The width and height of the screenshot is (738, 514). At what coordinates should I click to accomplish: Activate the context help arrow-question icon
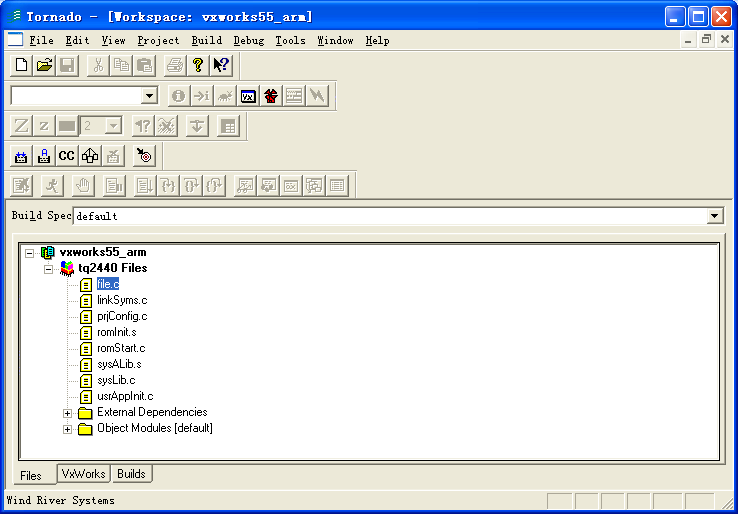point(221,65)
